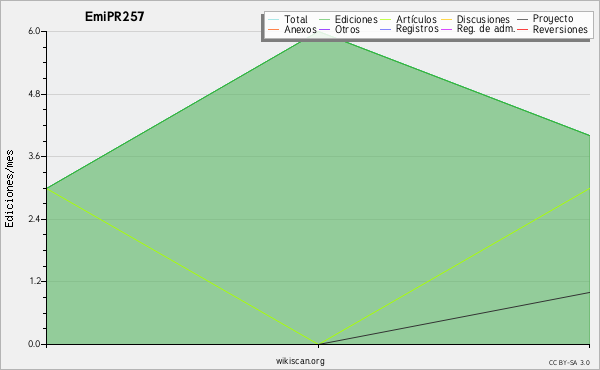Click the Otros legend label
The height and width of the screenshot is (370, 600).
coord(347,29)
